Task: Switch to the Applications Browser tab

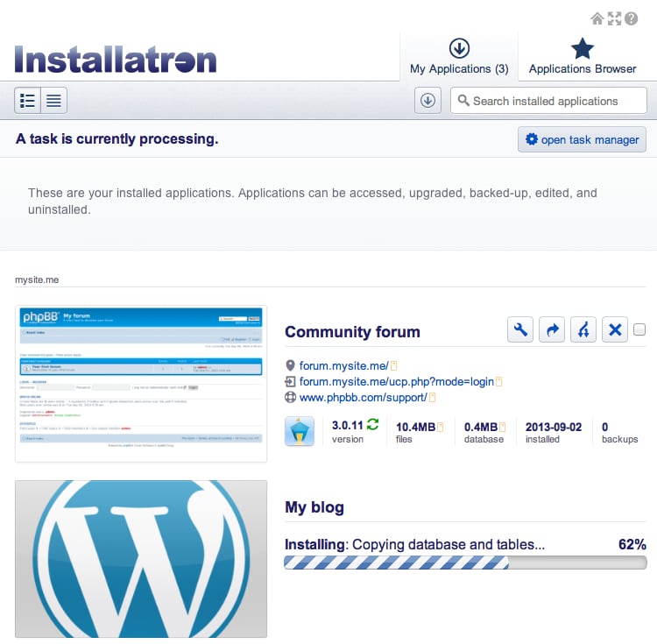Action: tap(583, 56)
